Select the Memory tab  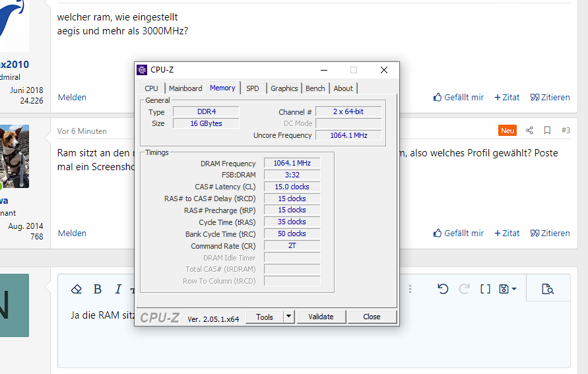pos(222,88)
